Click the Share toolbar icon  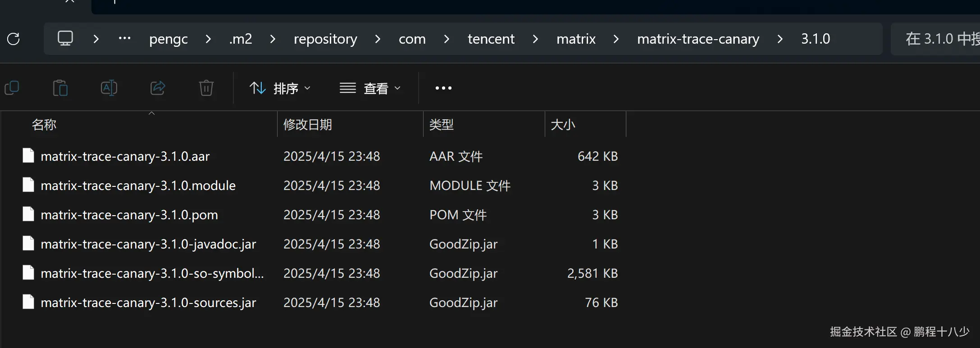158,88
